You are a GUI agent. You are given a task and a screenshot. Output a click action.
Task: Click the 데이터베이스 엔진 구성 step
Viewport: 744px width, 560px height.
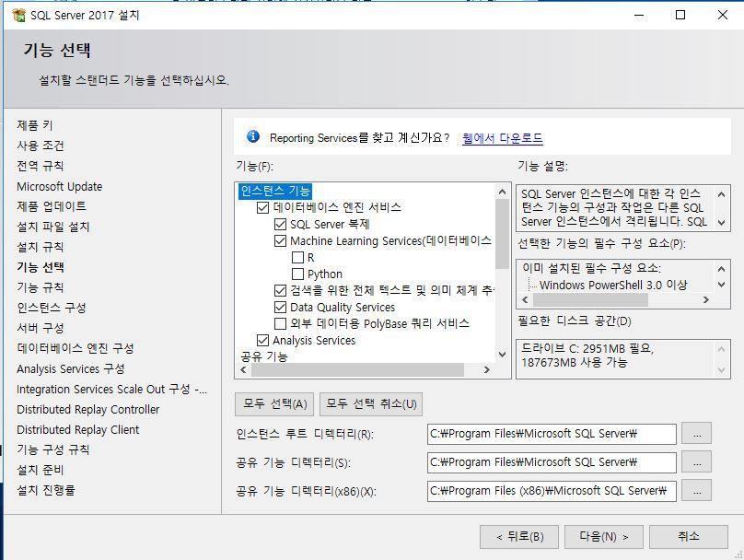point(76,348)
